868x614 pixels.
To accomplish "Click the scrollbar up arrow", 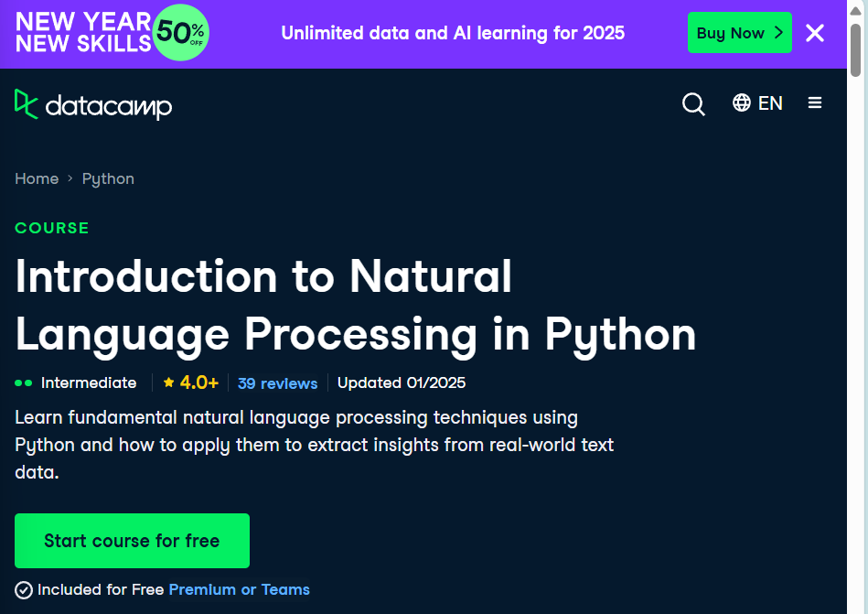I will point(856,10).
